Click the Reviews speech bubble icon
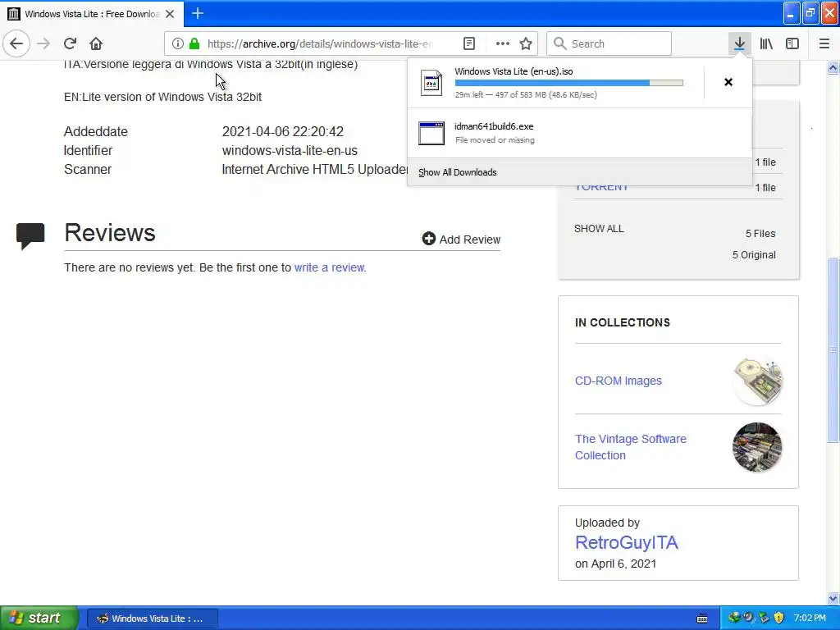840x630 pixels. (x=30, y=235)
